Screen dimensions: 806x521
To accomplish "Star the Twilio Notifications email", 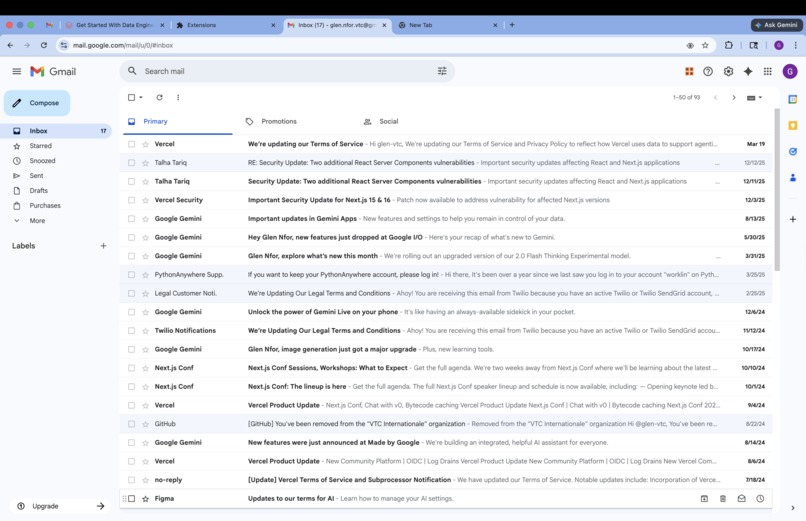I will click(x=145, y=330).
